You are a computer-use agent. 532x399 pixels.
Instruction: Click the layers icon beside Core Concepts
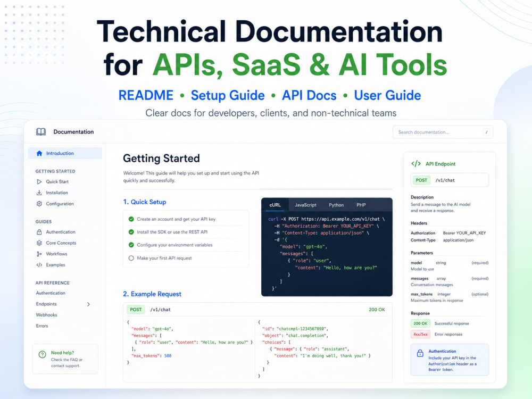point(39,243)
